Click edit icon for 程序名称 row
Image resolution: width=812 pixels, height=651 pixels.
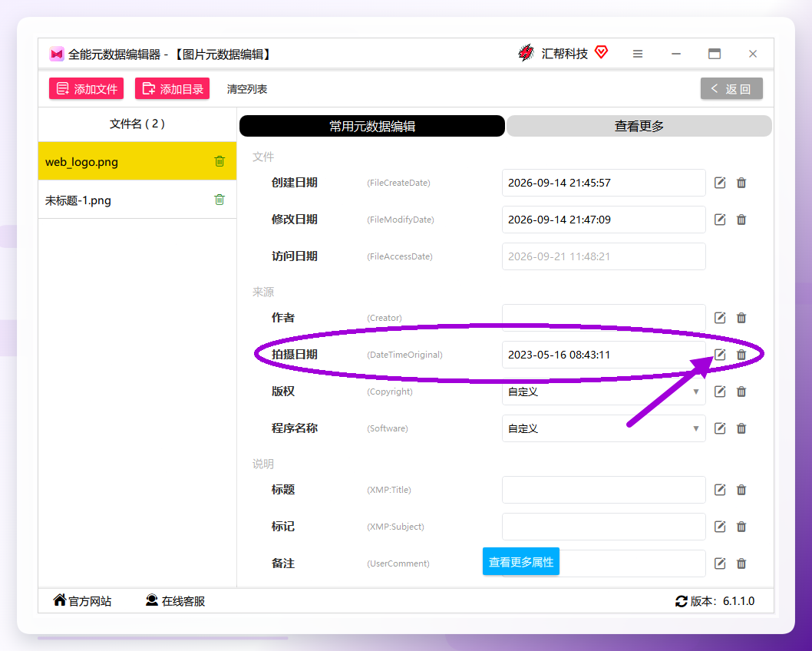[720, 428]
